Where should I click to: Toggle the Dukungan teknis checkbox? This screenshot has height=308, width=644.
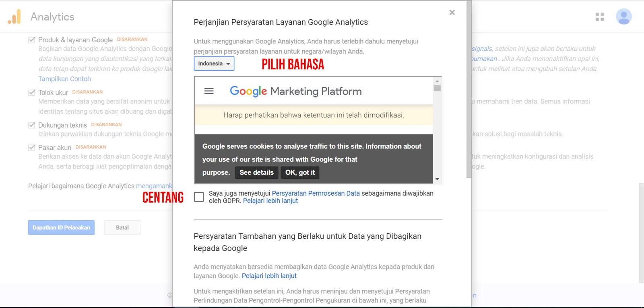(32, 125)
